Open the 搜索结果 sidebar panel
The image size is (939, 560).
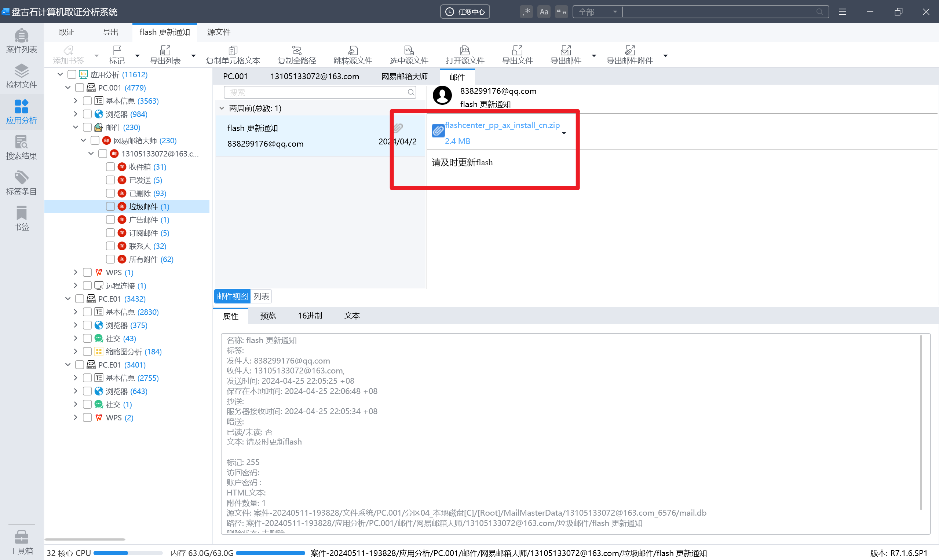coord(22,147)
